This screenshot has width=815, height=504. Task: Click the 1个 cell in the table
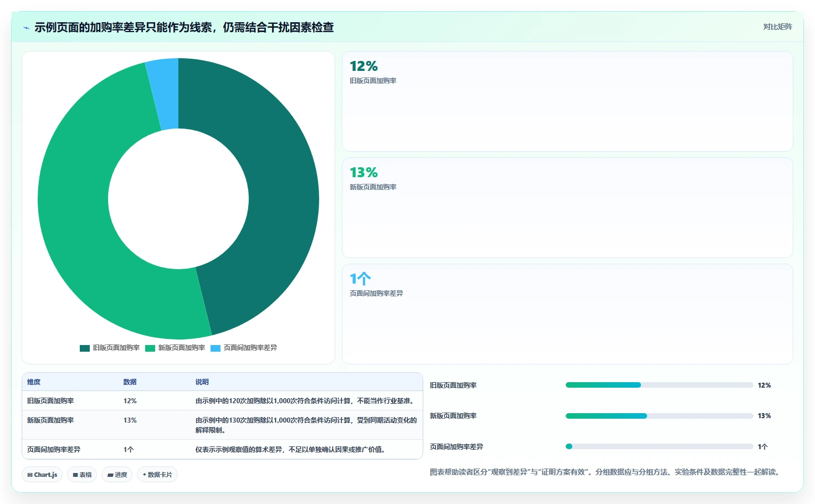pyautogui.click(x=129, y=450)
